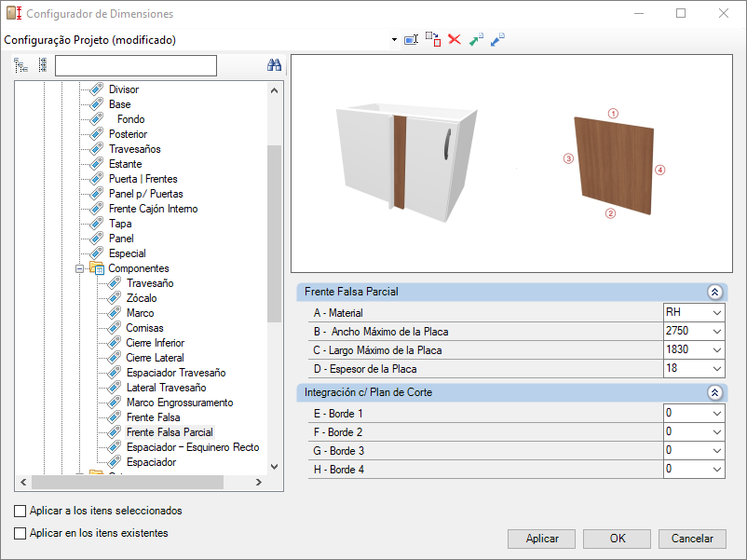Click the rename configuration icon

coord(411,39)
